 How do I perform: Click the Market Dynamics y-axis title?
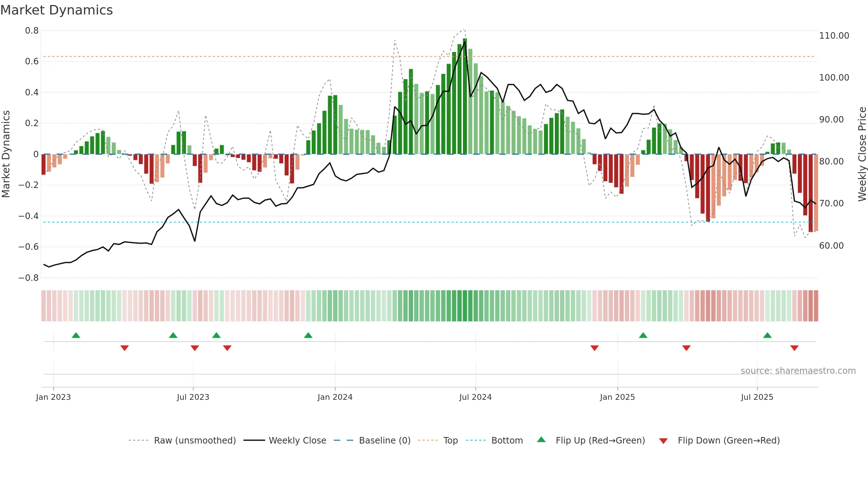click(6, 154)
